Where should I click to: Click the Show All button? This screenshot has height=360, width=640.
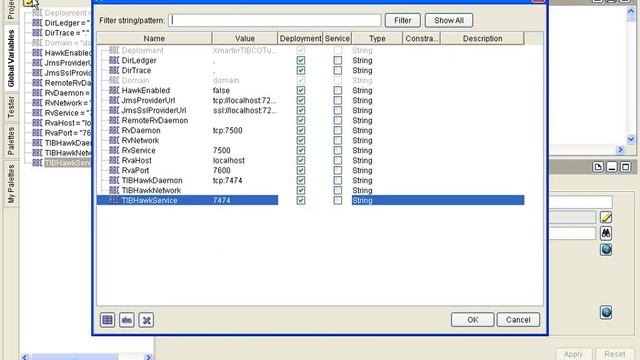449,20
